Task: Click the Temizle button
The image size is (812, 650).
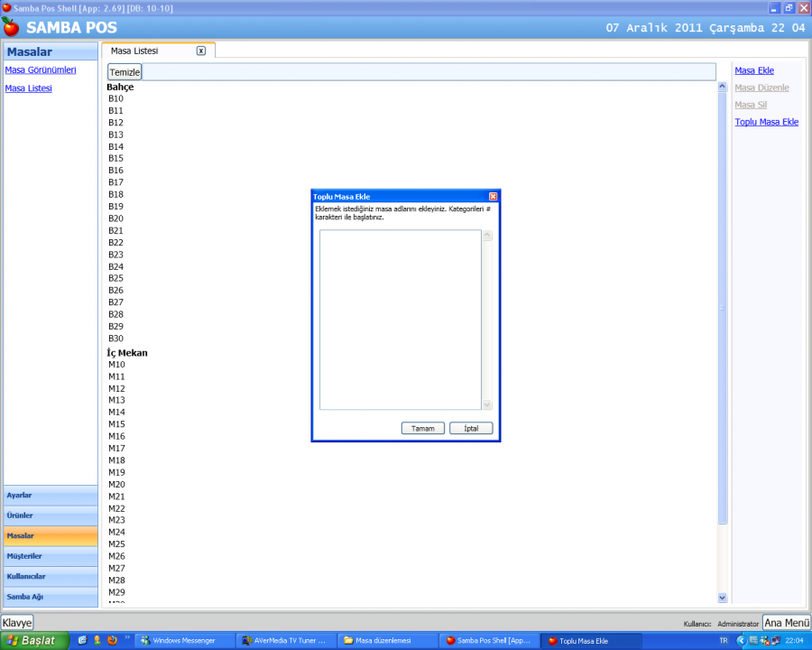Action: [x=125, y=72]
